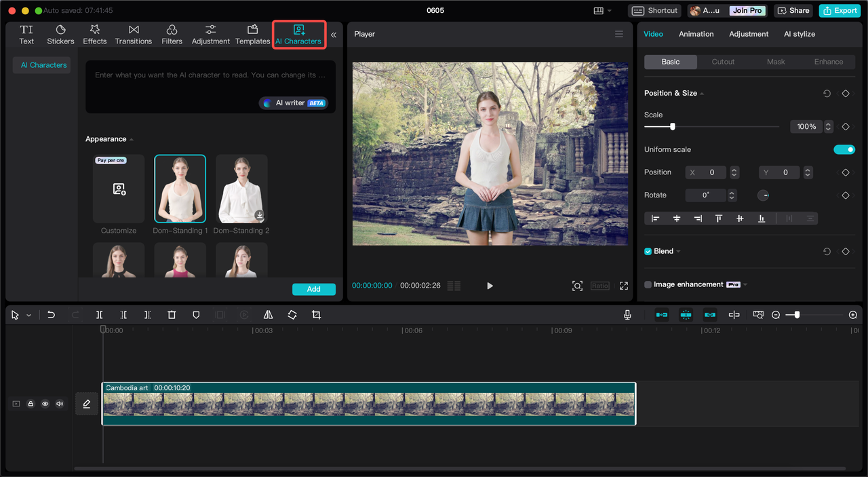Delete the selected clip with trash icon
The height and width of the screenshot is (477, 868).
click(x=172, y=315)
